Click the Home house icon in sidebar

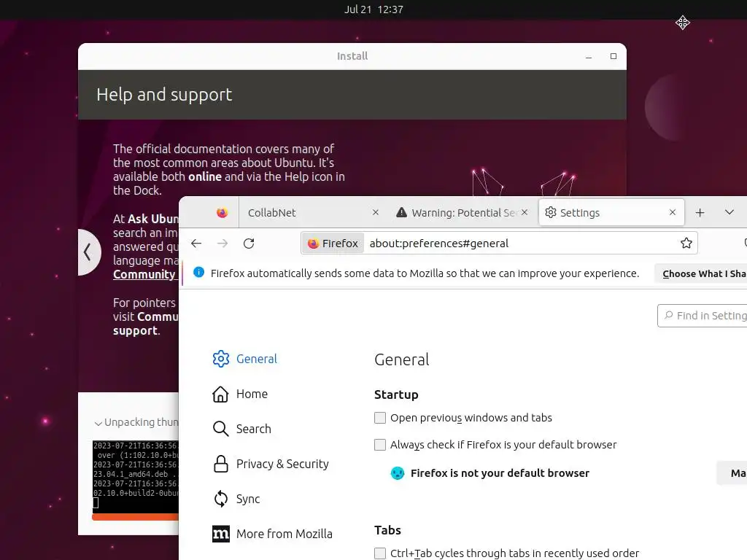pos(220,394)
